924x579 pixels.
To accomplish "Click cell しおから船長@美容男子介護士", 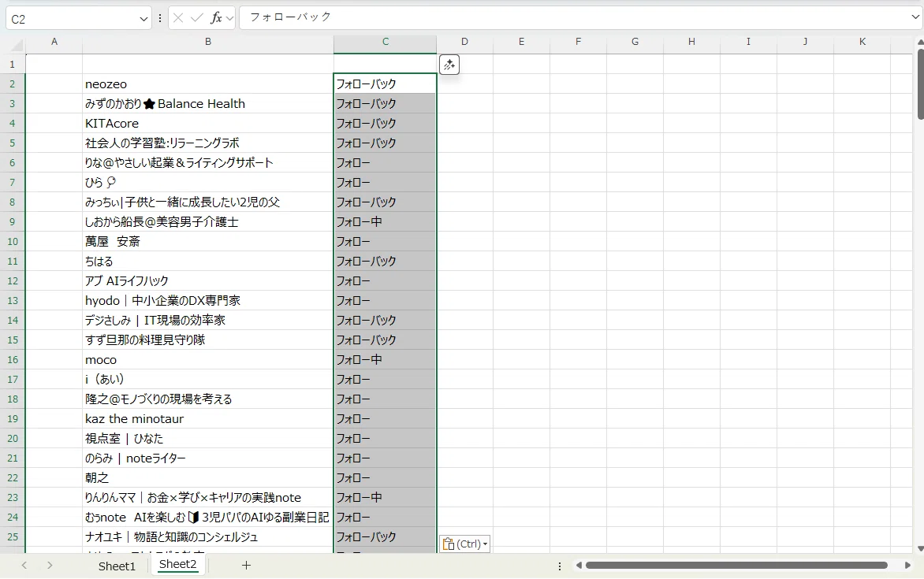I will 208,222.
